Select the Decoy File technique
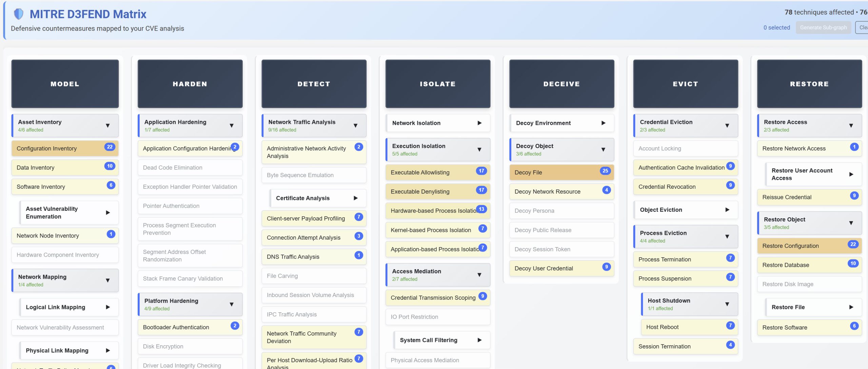This screenshot has height=369, width=868. point(561,172)
